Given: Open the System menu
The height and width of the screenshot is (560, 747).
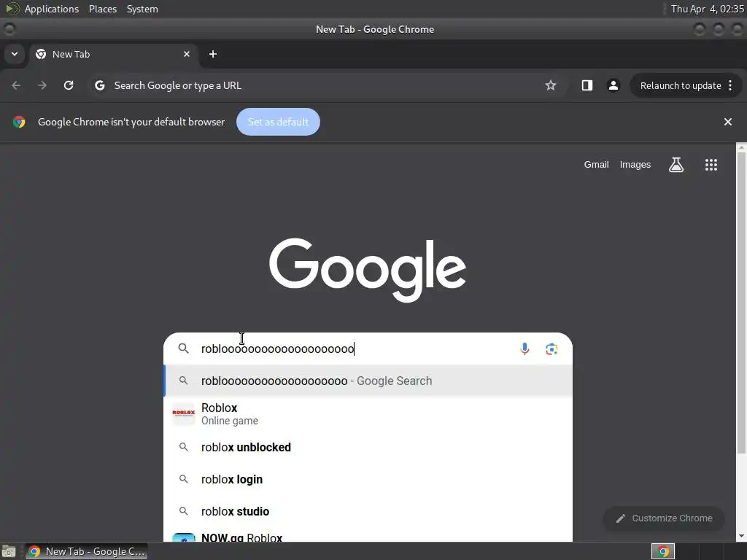Looking at the screenshot, I should coord(142,9).
